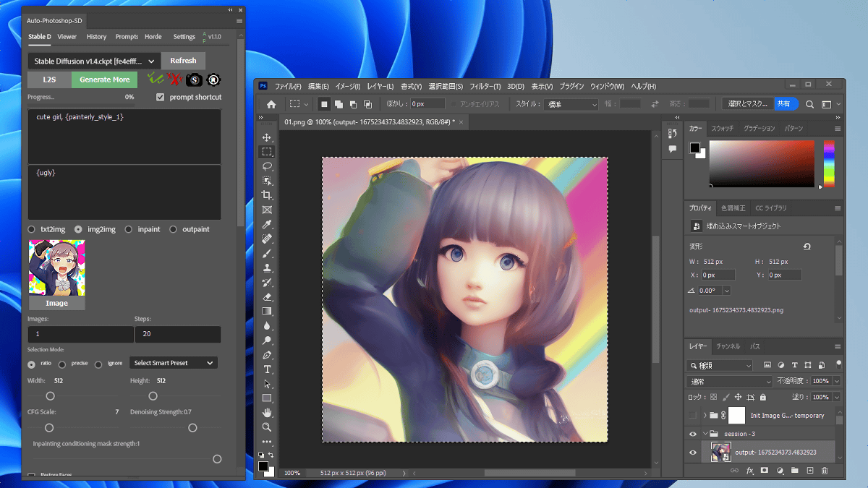868x488 pixels.
Task: Adjust the CFG Scale slider handle
Action: [49, 428]
